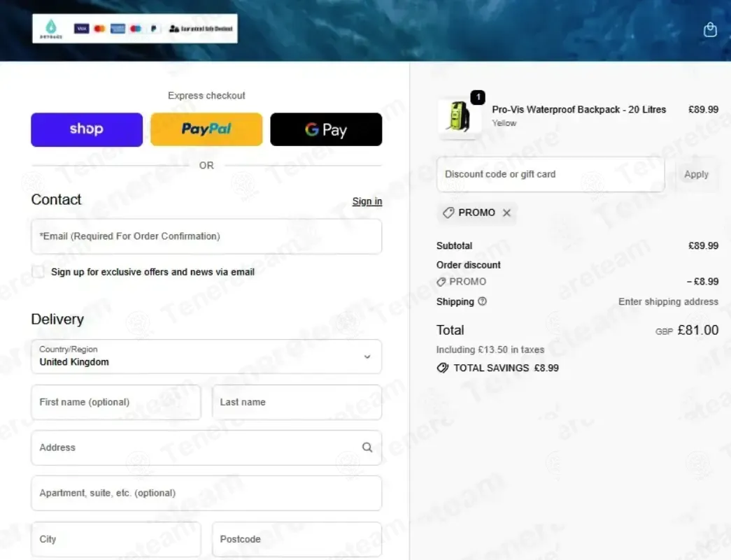Click the Express checkout heading
This screenshot has height=560, width=731.
(x=206, y=96)
